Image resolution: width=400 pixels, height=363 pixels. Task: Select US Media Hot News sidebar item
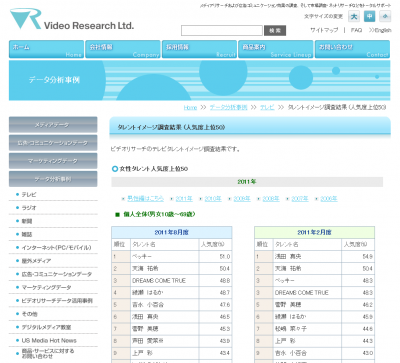click(x=49, y=340)
